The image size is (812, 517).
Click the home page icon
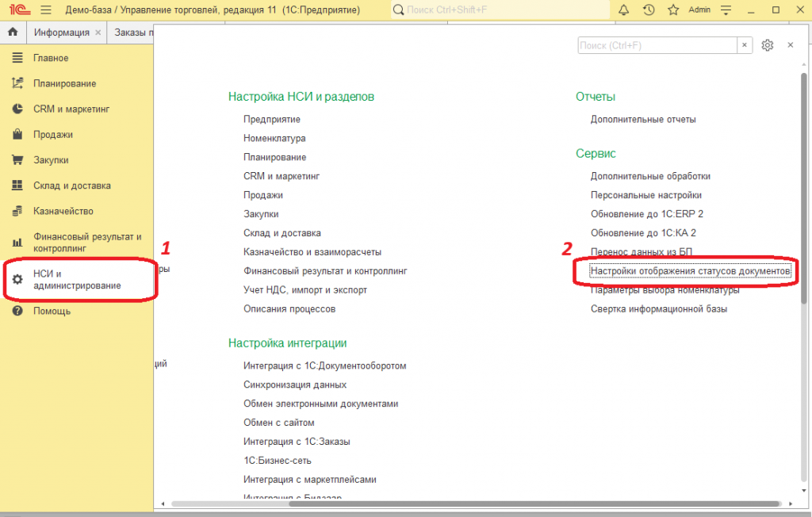[13, 33]
